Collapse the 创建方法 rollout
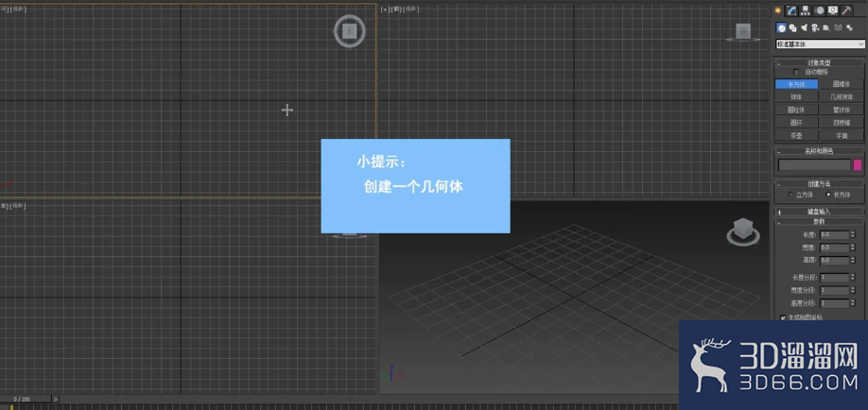 [819, 183]
